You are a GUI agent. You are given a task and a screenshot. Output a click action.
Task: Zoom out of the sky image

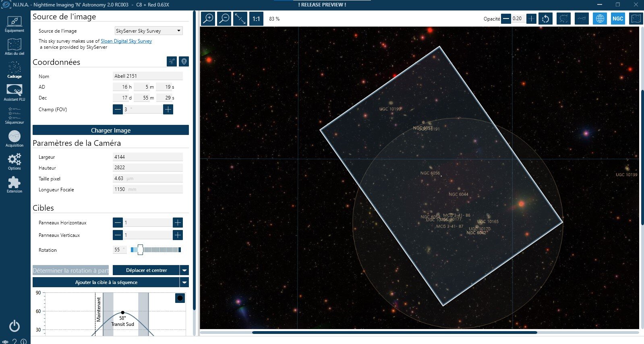[224, 19]
